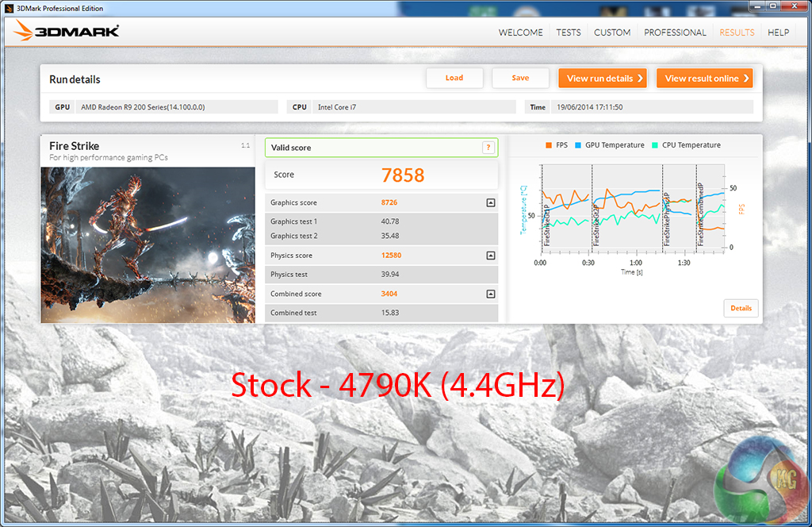This screenshot has height=527, width=812.
Task: Collapse the Physics score section
Action: [490, 256]
